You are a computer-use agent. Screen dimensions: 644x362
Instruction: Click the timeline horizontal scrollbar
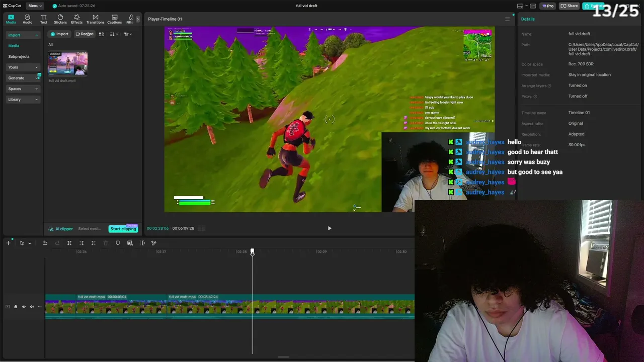pyautogui.click(x=283, y=357)
